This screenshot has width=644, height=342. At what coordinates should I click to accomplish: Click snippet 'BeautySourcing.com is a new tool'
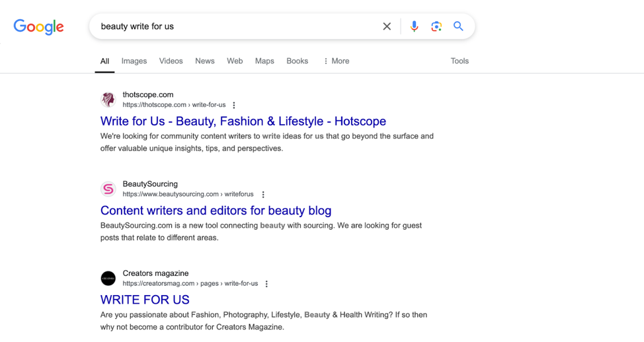click(261, 232)
